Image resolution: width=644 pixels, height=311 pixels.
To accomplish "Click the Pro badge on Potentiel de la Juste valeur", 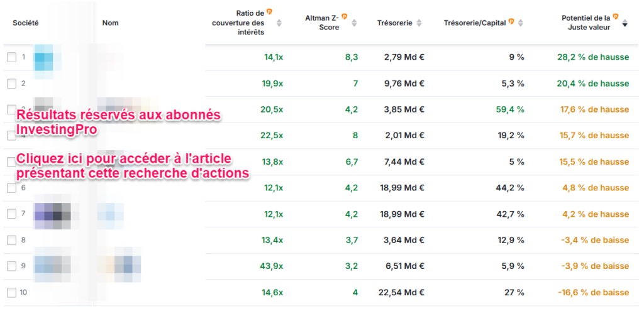I will 615,17.
